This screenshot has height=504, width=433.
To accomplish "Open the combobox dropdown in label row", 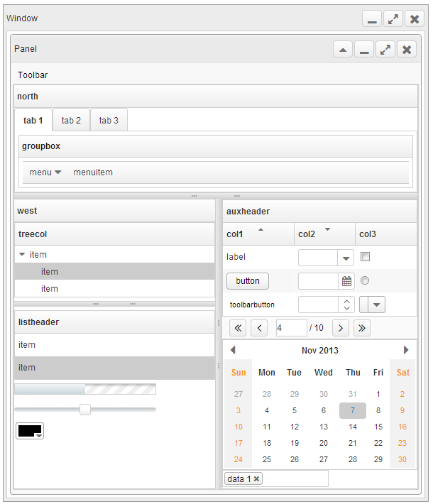I will click(346, 258).
